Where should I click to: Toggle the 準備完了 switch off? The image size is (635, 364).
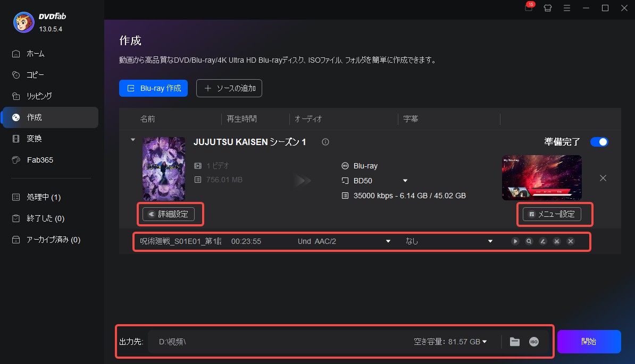coord(599,142)
